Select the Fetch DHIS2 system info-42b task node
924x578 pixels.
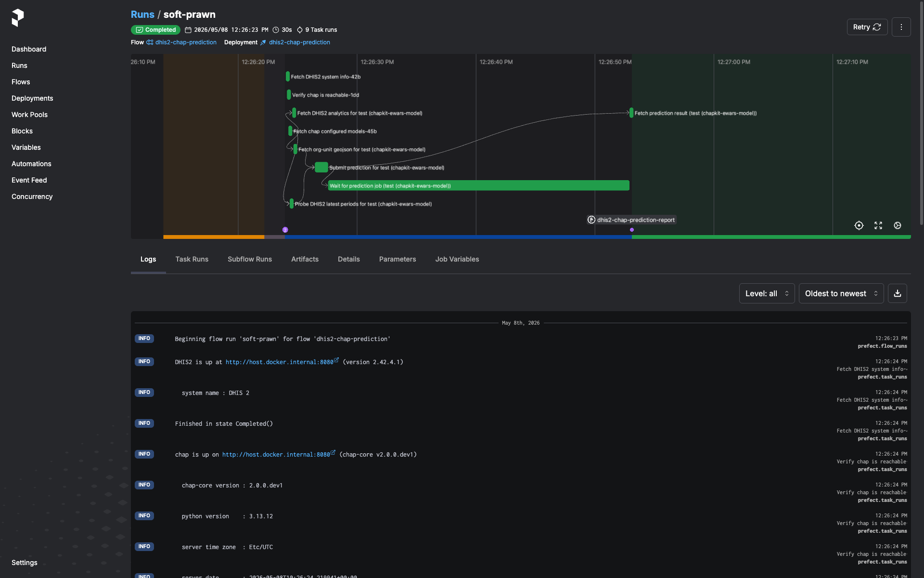click(x=288, y=77)
